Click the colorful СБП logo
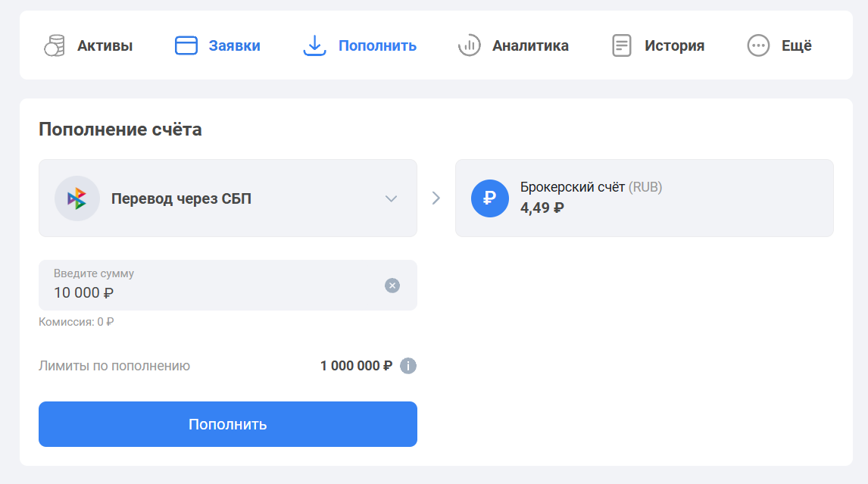The width and height of the screenshot is (868, 484). click(77, 198)
